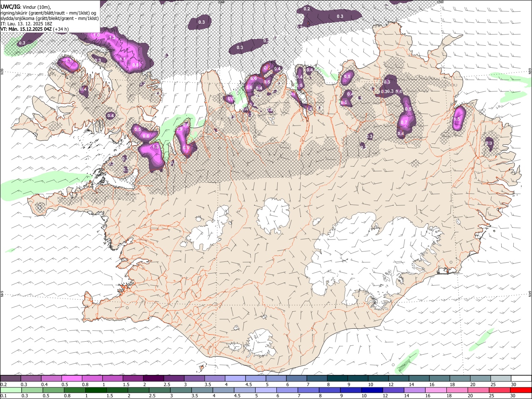The image size is (532, 399).
Task: Pick the light pink 16–18 rain legend swatch
Action: 436,390
